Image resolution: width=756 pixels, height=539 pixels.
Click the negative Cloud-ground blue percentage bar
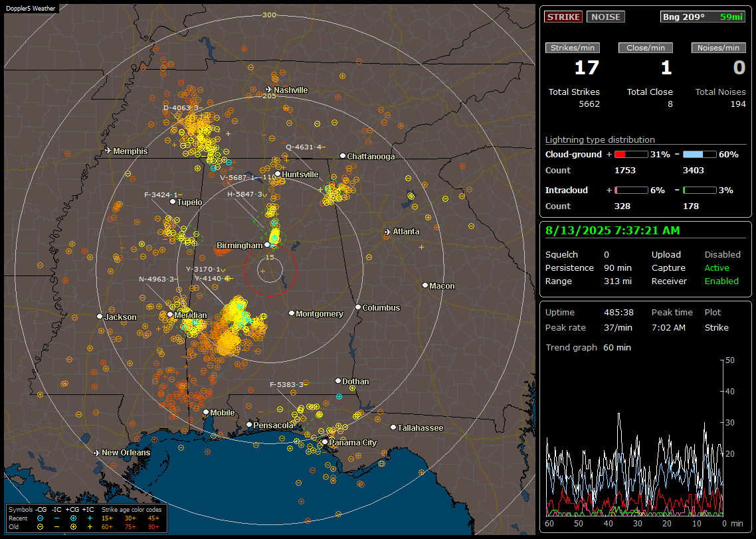click(700, 155)
